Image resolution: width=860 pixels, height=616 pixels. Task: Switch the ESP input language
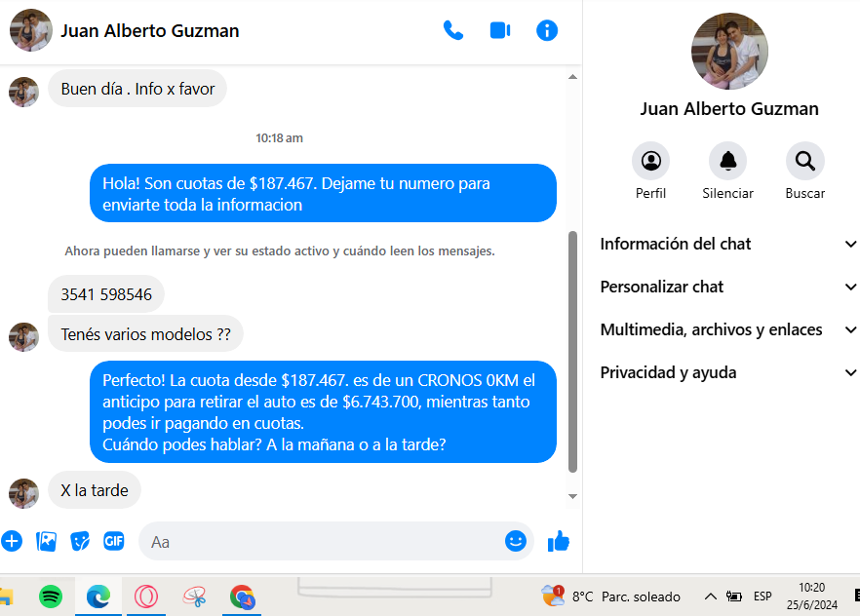pos(762,597)
